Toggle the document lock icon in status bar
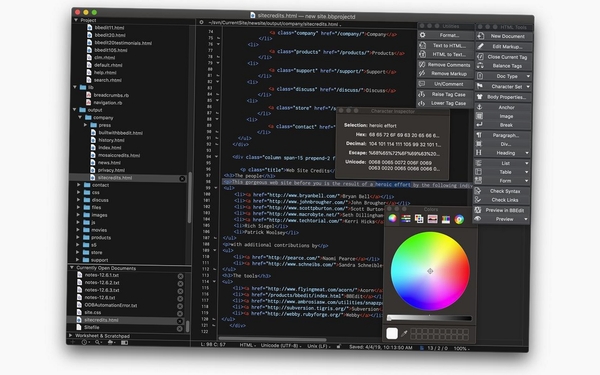Viewport: 600px width, 375px height. [x=339, y=347]
